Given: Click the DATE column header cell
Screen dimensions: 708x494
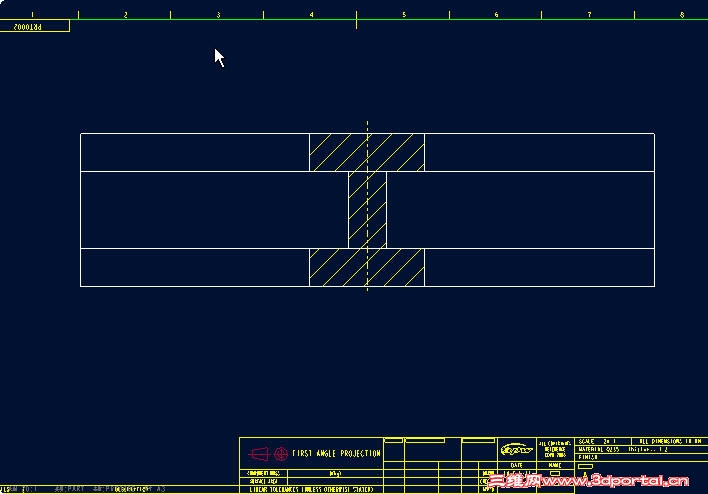Looking at the screenshot, I should coord(517,465).
